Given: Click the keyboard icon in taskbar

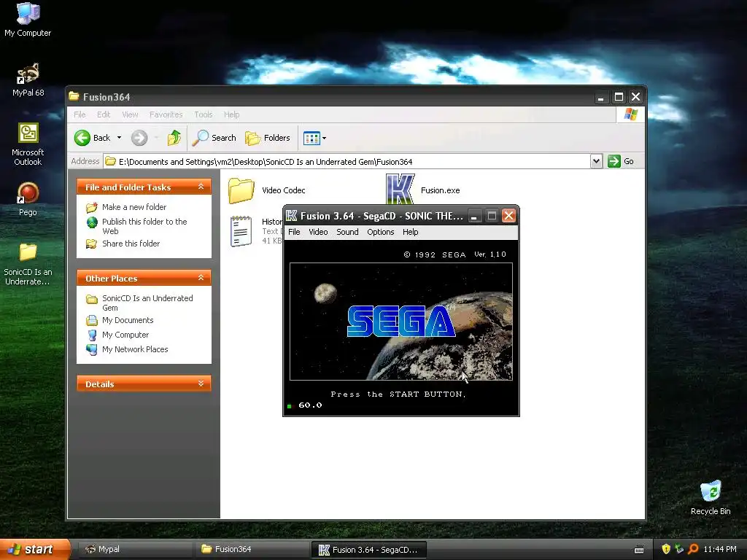Looking at the screenshot, I should [x=639, y=550].
